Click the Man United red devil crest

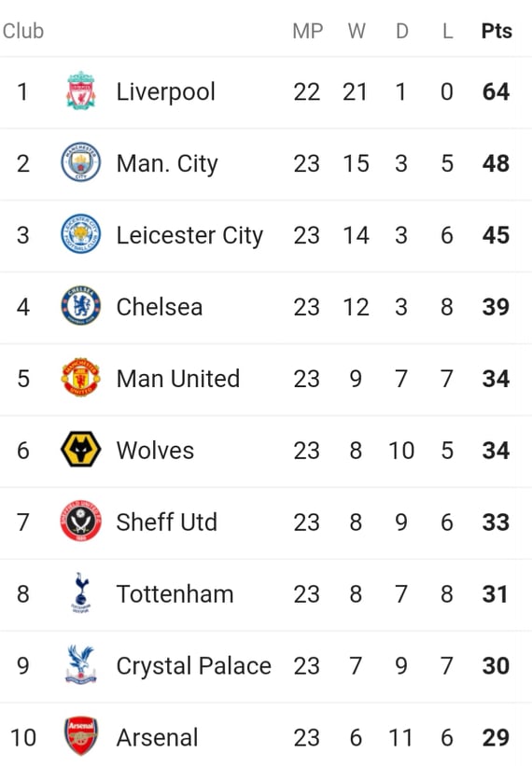coord(81,377)
